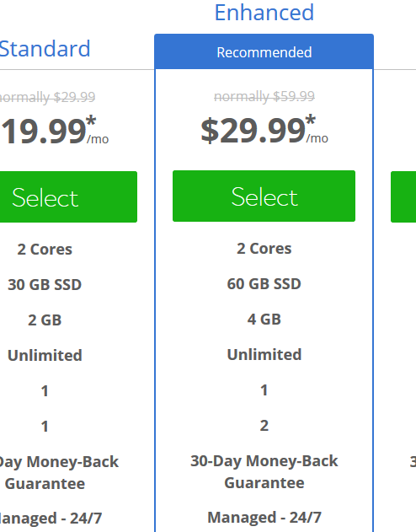Image resolution: width=416 pixels, height=532 pixels.
Task: Click the Recommended banner on Enhanced plan
Action: [264, 52]
